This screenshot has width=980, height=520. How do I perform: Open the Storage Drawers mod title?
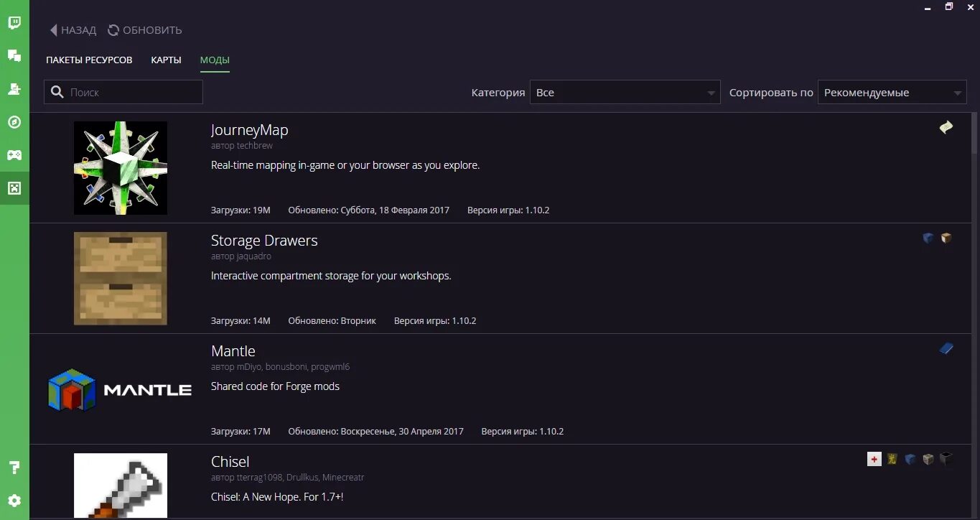click(264, 241)
